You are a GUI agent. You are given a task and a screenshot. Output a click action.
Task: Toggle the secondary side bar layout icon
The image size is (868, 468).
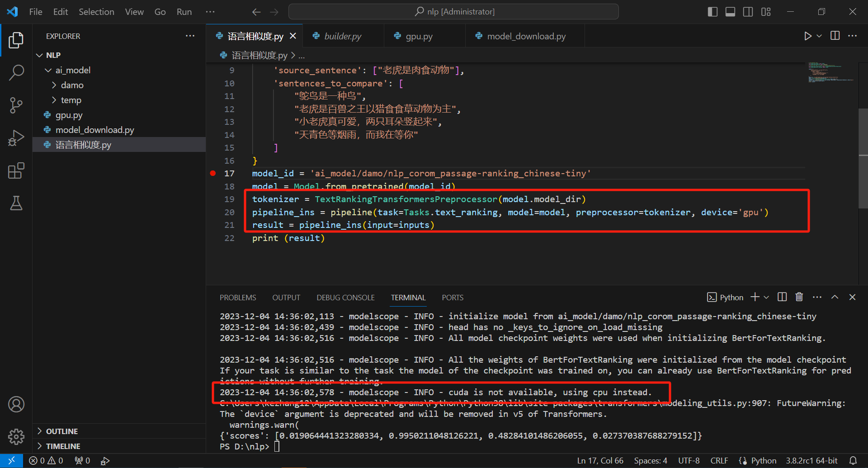pos(748,12)
